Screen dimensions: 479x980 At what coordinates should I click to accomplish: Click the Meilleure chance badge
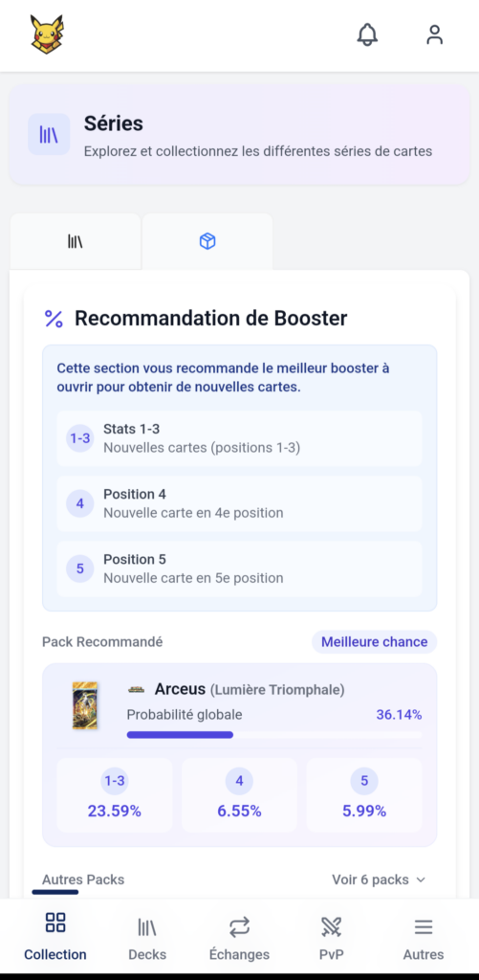[x=374, y=642]
